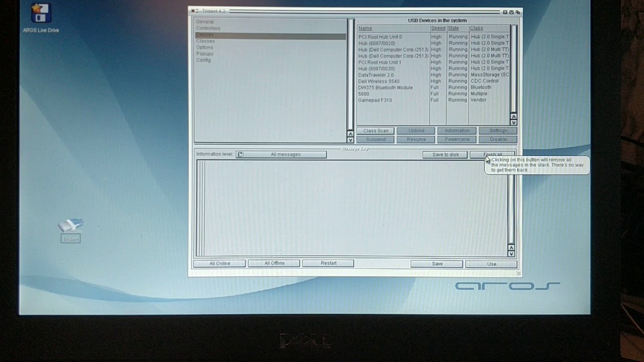Click the MassStorage class cell
The image size is (644, 362).
coord(490,75)
